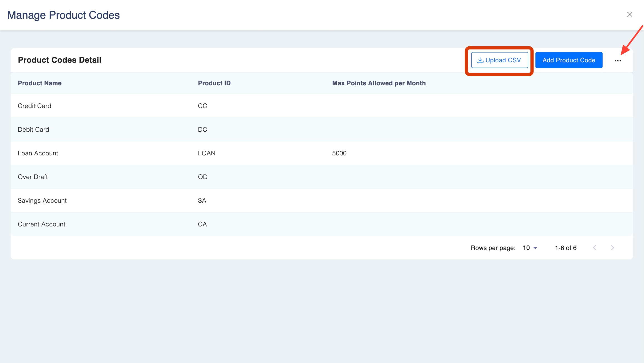Viewport: 644px width, 363px height.
Task: Click the SA product ID cell
Action: point(202,200)
